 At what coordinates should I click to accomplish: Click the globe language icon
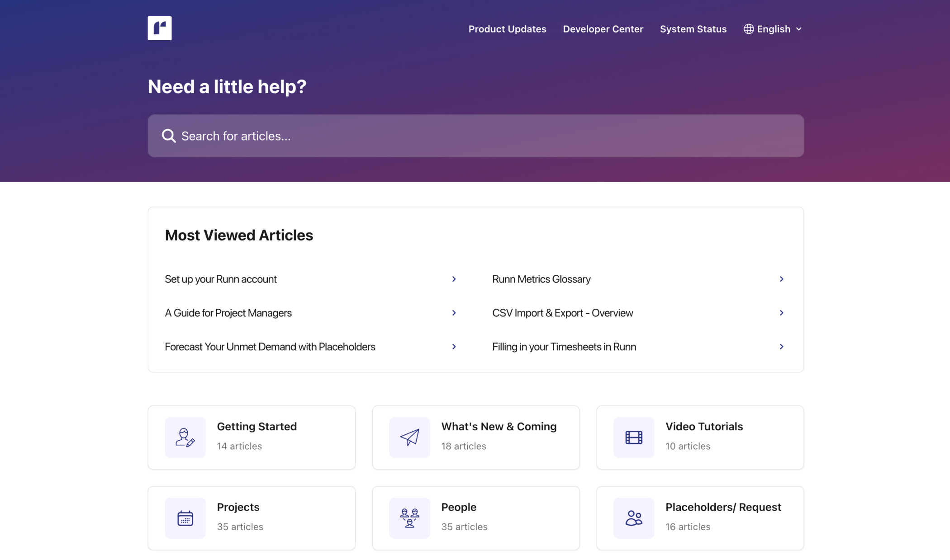point(749,29)
